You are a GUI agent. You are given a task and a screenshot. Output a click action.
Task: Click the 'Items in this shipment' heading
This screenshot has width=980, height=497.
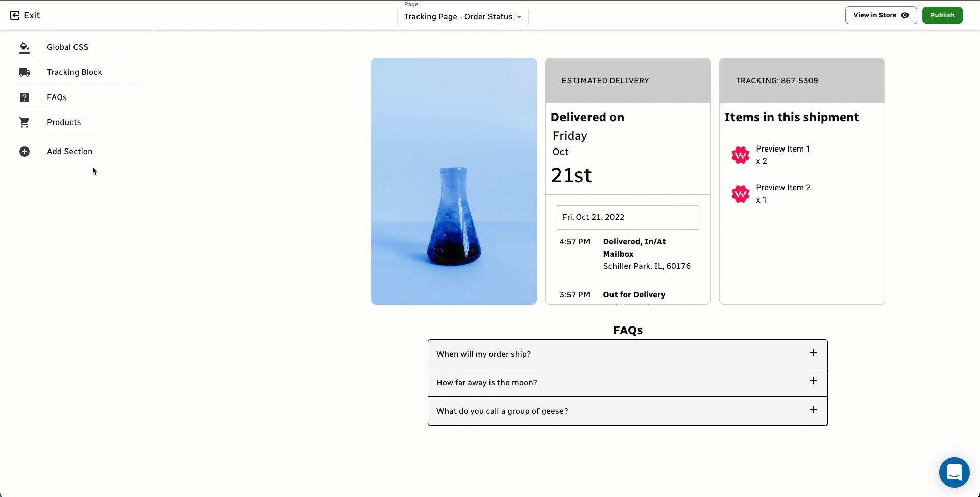point(792,117)
